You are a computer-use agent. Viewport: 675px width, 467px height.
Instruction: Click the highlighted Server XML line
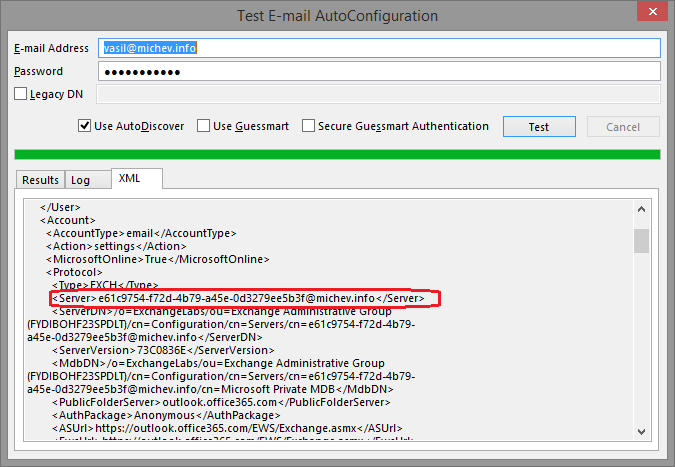[245, 298]
